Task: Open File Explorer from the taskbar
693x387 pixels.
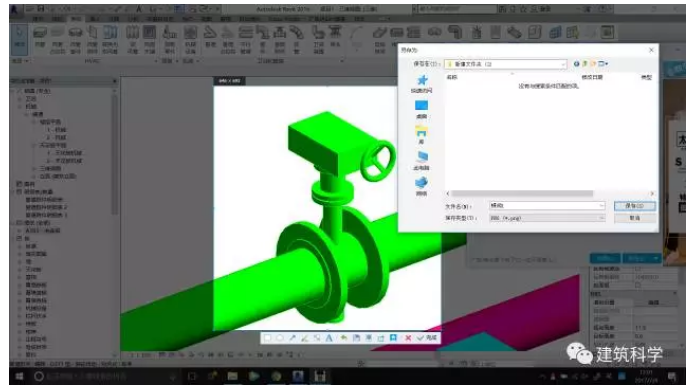Action: point(232,376)
